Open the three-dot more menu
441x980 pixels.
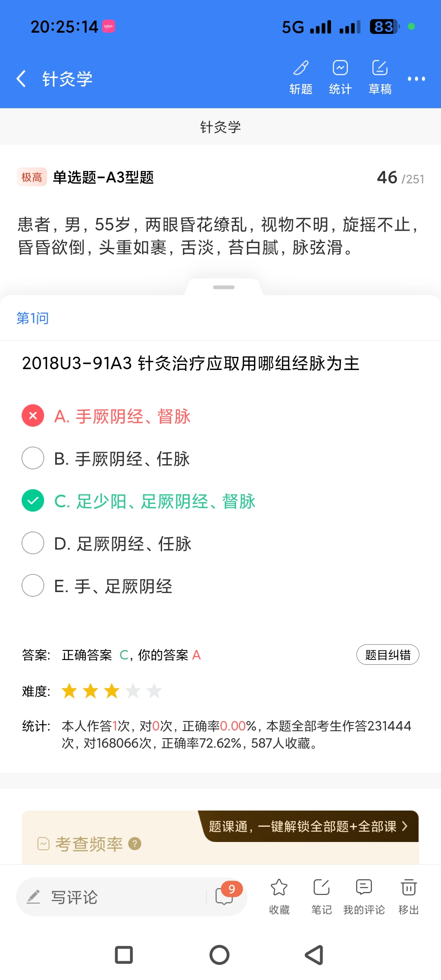coord(416,79)
